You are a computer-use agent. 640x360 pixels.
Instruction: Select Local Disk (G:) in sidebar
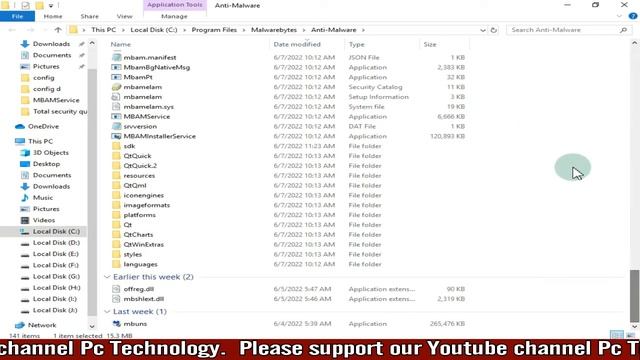click(56, 276)
